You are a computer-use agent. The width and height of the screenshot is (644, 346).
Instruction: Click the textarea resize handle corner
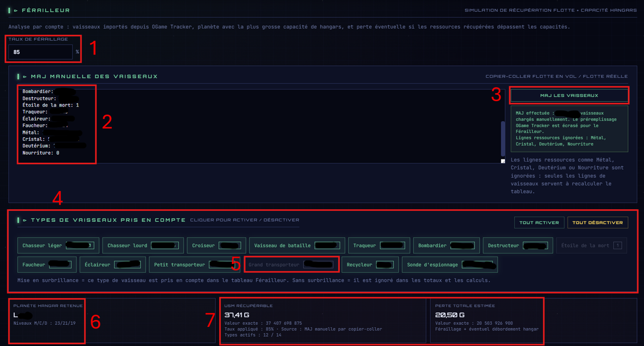[x=503, y=161]
